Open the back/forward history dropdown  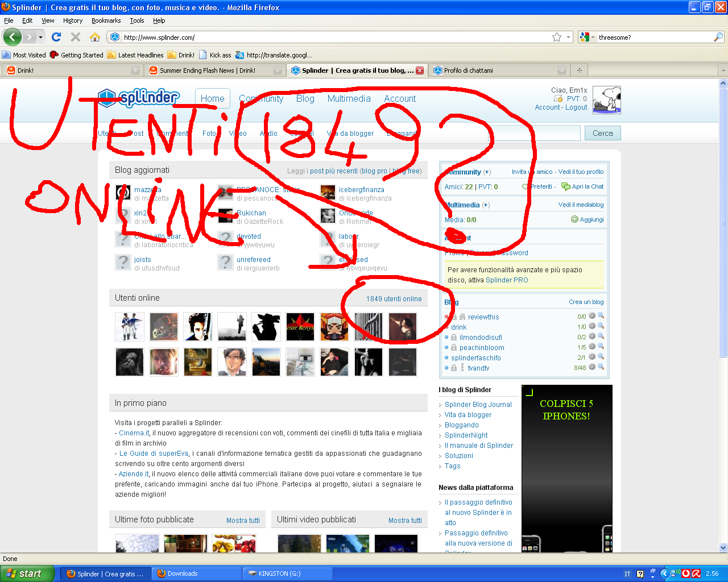click(40, 38)
